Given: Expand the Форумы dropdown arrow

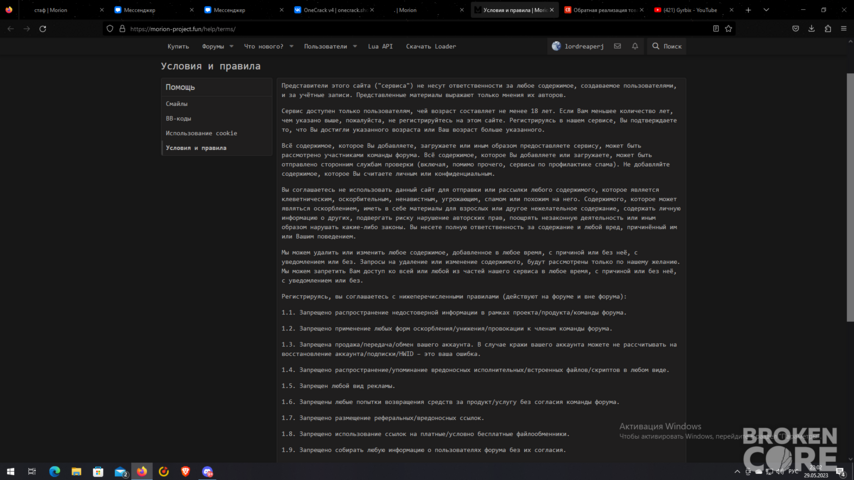Looking at the screenshot, I should 231,46.
